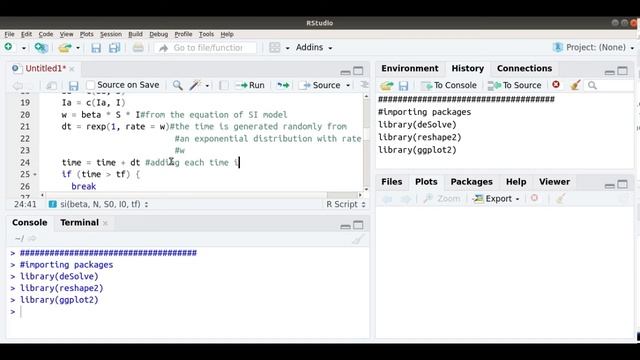Switch to the Files tab
This screenshot has width=640, height=360.
coord(392,182)
